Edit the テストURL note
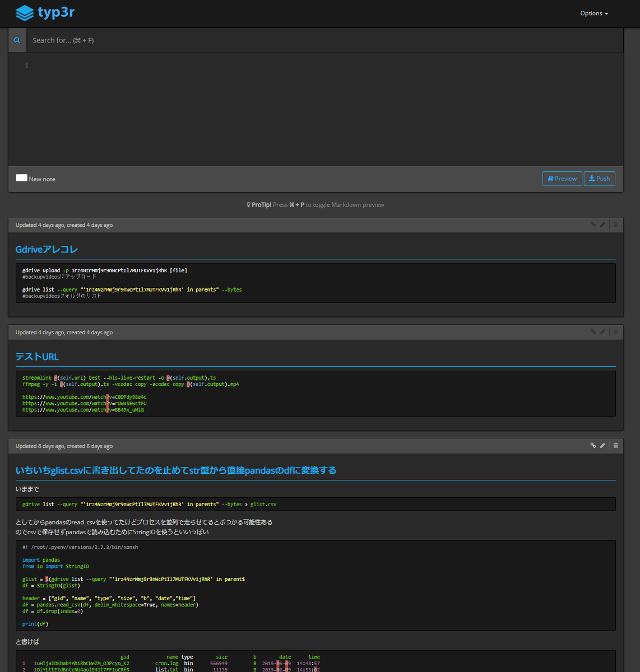Screen dimensions: 640x672 (x=602, y=332)
